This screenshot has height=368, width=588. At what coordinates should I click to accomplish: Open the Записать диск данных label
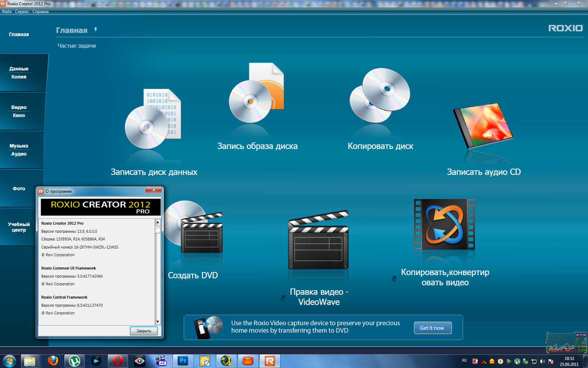point(154,172)
